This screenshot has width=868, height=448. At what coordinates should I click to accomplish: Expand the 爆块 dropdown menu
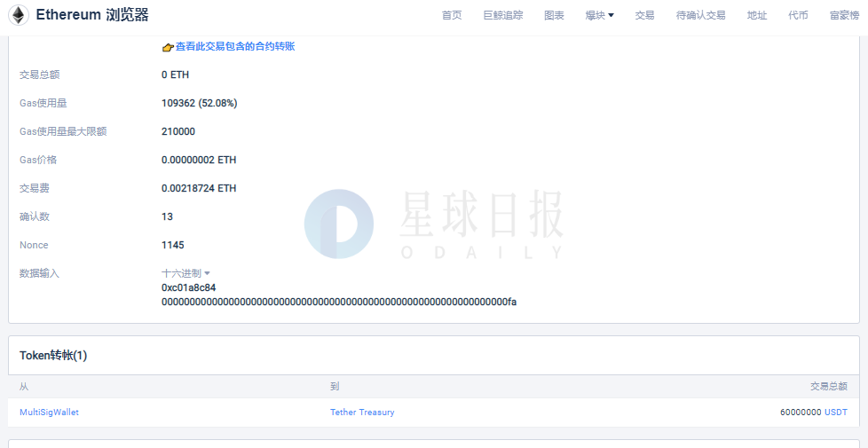[x=600, y=15]
